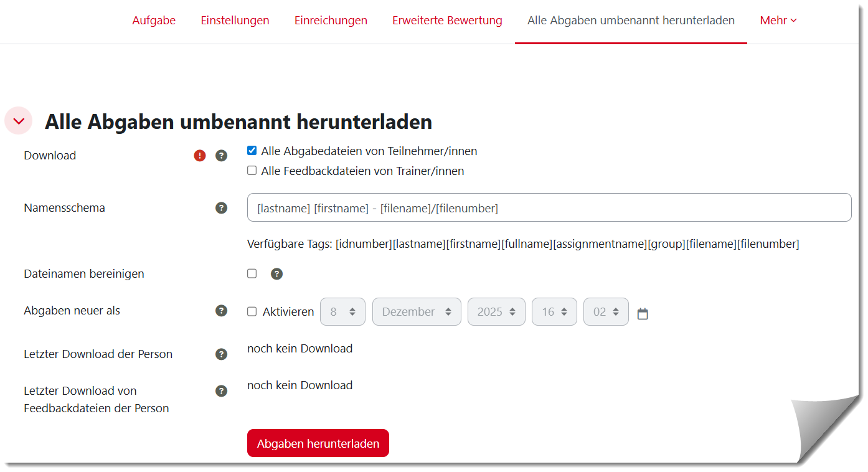Open the calendar date picker icon
Viewport: 868px width, 472px height.
[643, 314]
